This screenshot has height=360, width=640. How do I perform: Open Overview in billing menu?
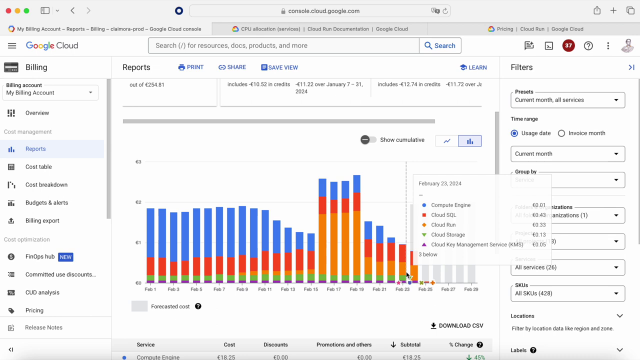pyautogui.click(x=52, y=113)
